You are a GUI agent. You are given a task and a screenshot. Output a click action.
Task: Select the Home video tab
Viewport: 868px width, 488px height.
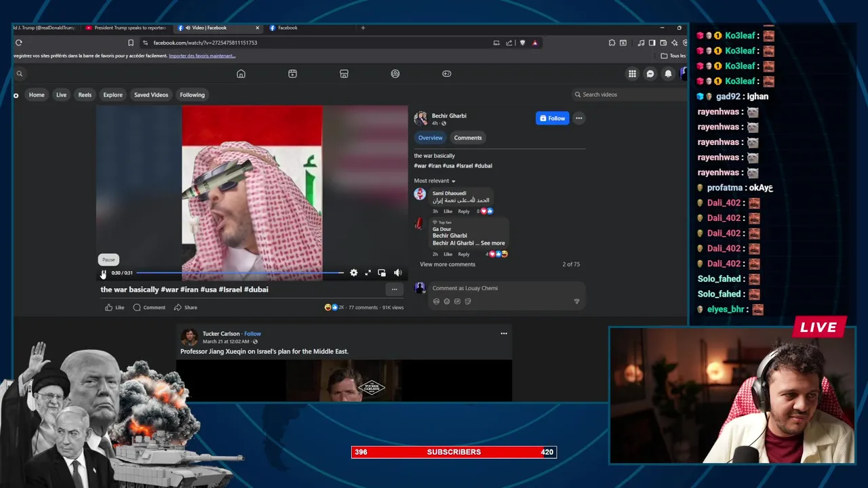click(37, 95)
